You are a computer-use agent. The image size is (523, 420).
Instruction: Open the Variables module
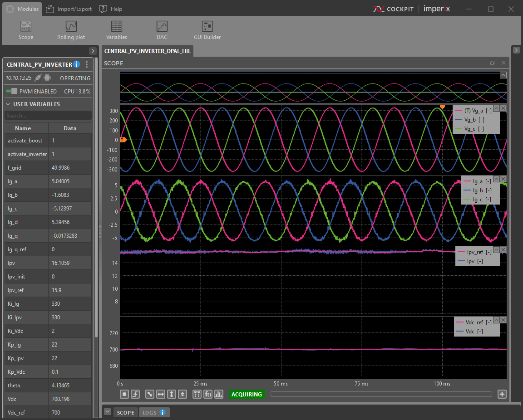click(116, 30)
